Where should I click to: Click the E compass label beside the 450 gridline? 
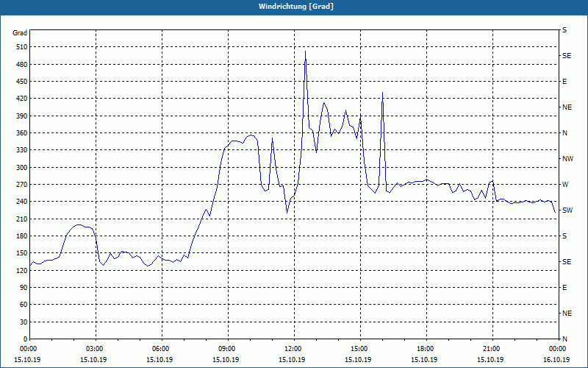coord(564,82)
